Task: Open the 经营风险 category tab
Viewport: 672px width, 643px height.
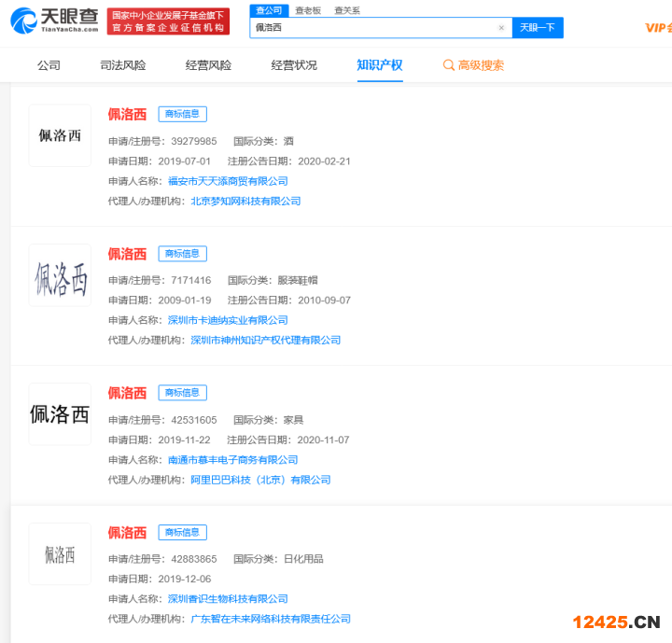Action: pyautogui.click(x=208, y=65)
